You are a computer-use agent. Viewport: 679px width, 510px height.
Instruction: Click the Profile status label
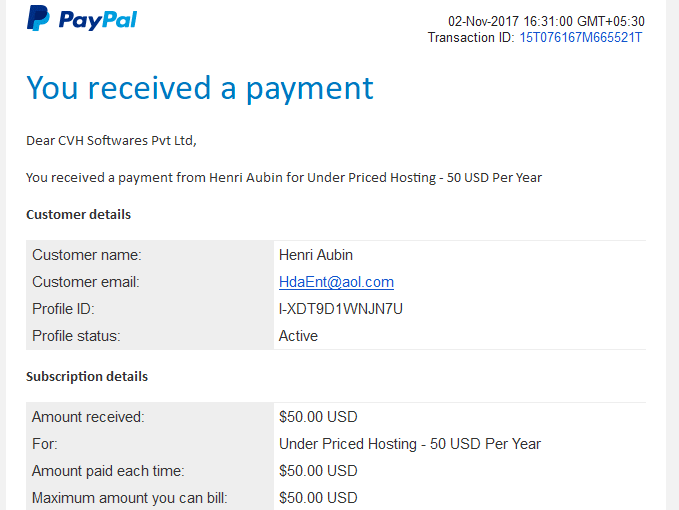(x=76, y=336)
